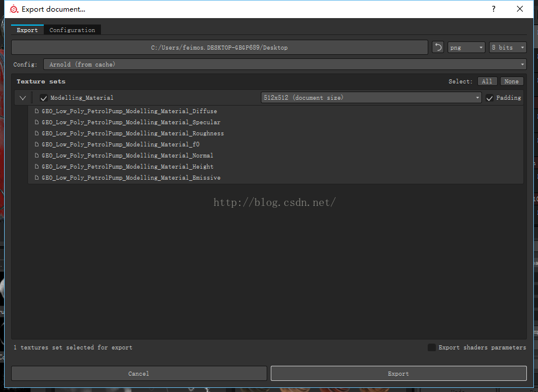This screenshot has width=538, height=392.
Task: Open the Arnold config dropdown
Action: [x=285, y=64]
